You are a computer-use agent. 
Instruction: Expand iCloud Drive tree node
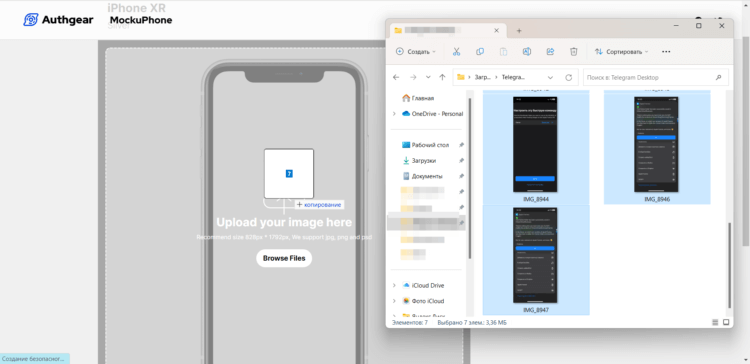pos(394,286)
